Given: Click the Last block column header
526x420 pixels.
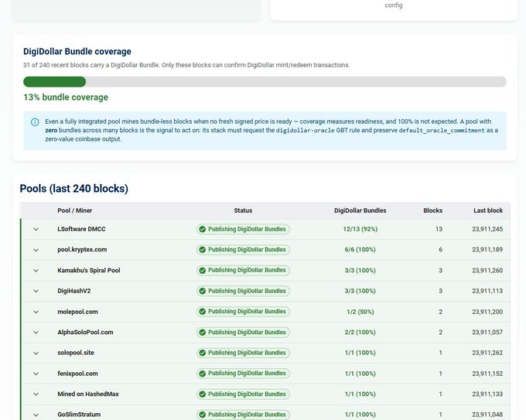Looking at the screenshot, I should 488,210.
